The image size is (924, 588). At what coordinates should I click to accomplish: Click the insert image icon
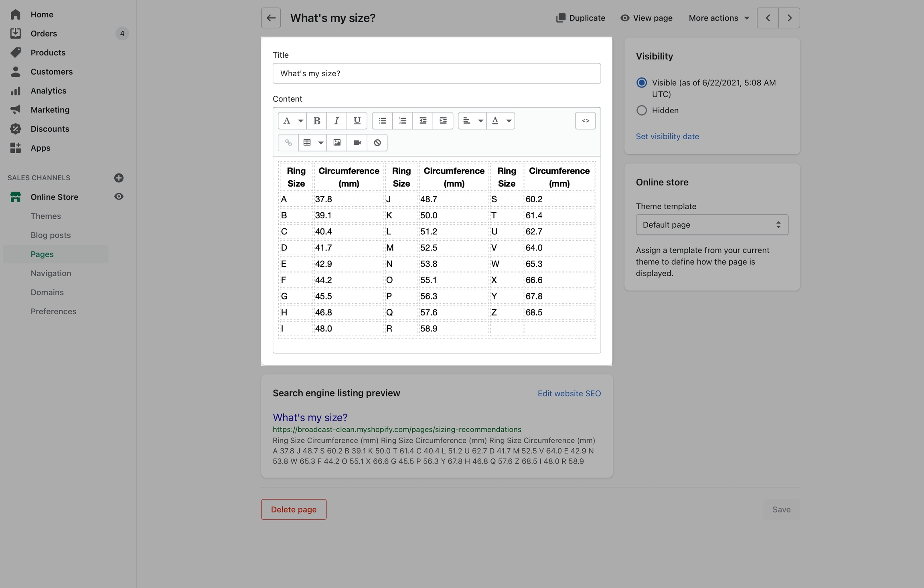pos(337,143)
